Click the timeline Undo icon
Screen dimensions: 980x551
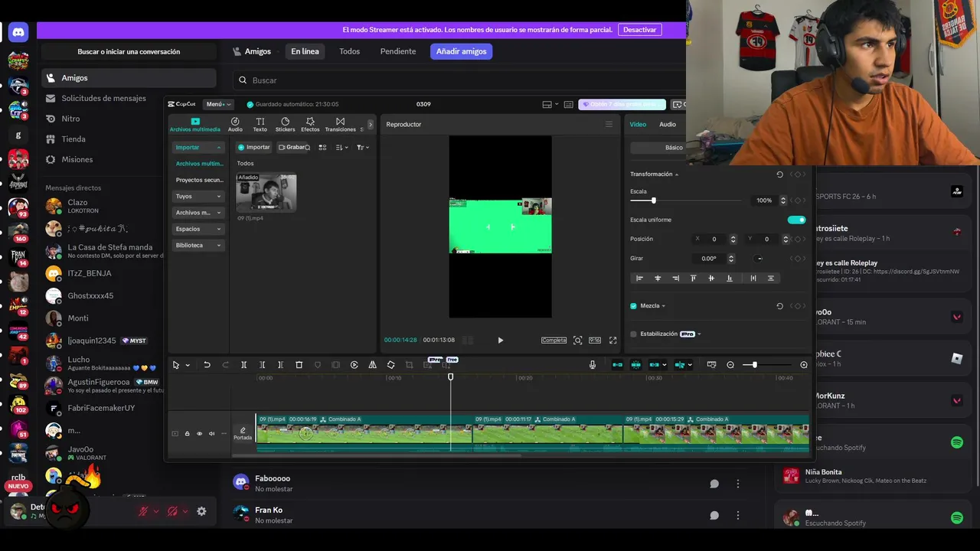[x=207, y=365]
